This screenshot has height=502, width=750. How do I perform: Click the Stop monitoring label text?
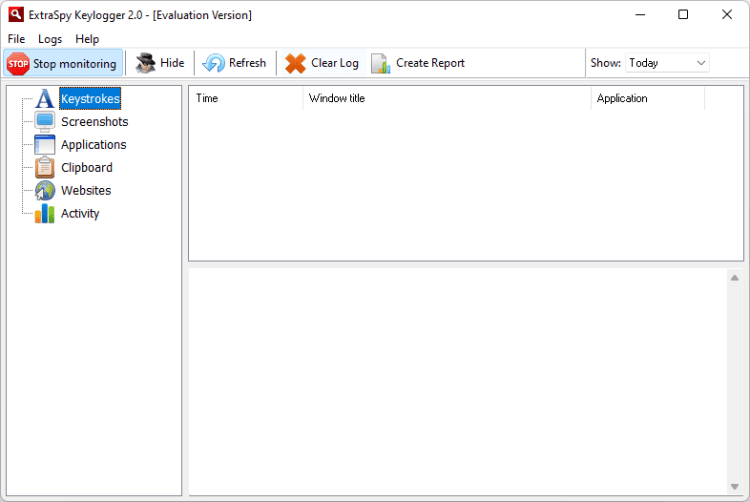pos(75,64)
